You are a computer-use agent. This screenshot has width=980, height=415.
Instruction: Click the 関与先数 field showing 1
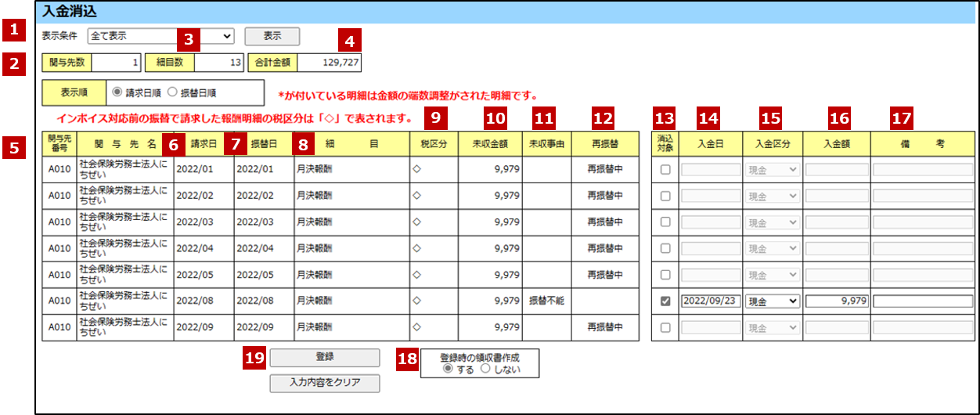coord(117,63)
